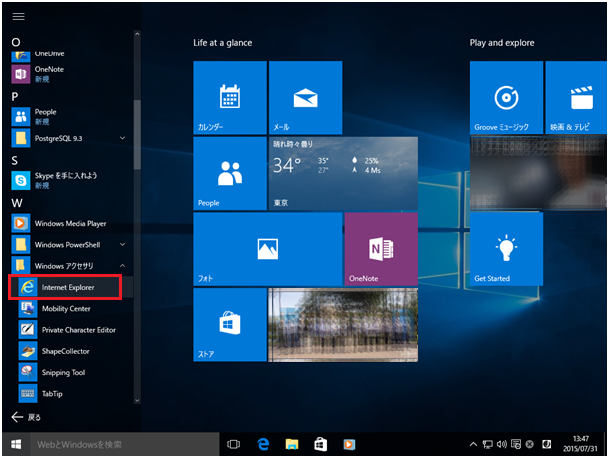The height and width of the screenshot is (458, 609).
Task: Launch Windows Media Player from list
Action: pyautogui.click(x=72, y=223)
